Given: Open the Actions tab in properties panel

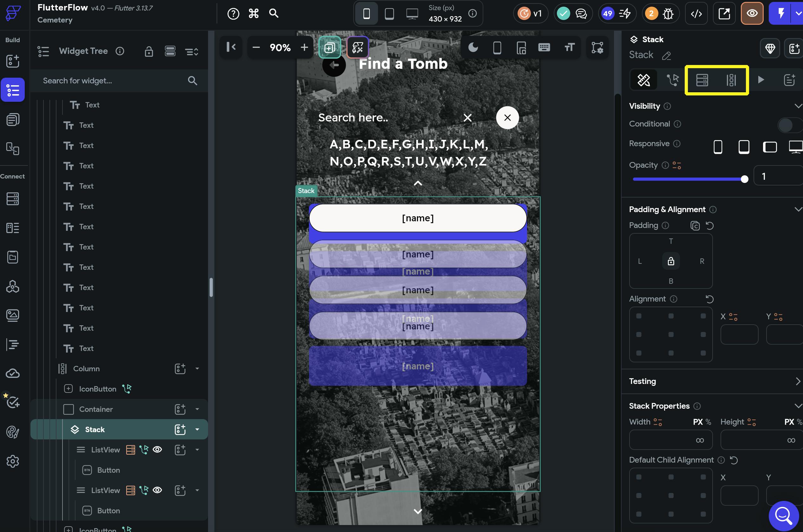Looking at the screenshot, I should coord(672,80).
